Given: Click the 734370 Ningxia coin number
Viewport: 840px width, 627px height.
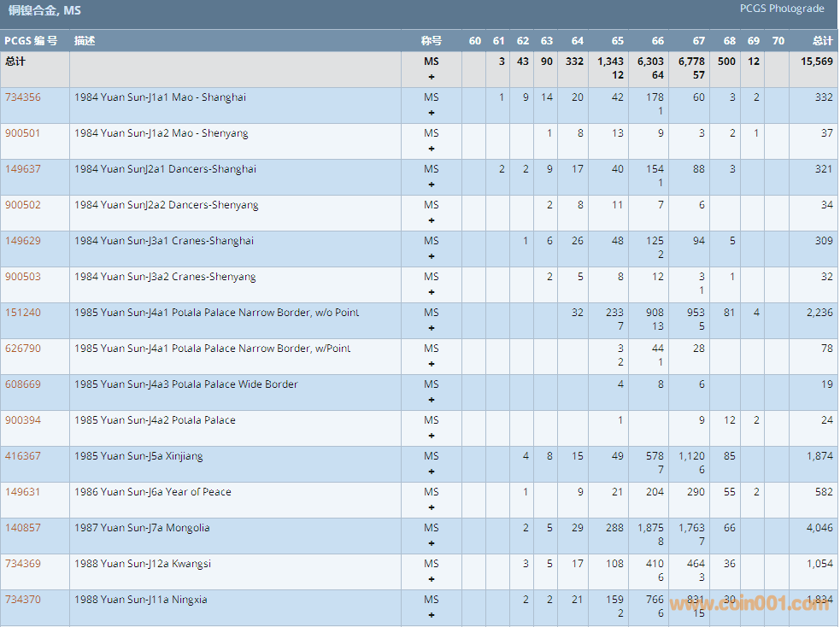Looking at the screenshot, I should 23,600.
